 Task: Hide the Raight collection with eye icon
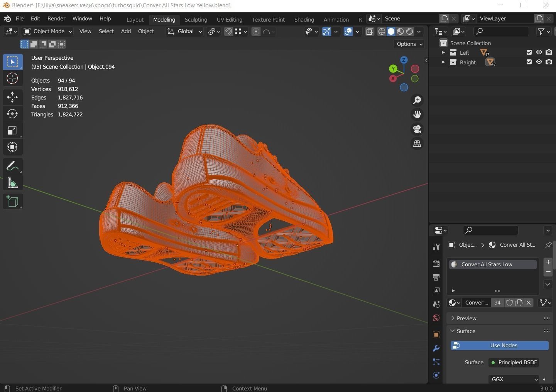click(539, 62)
